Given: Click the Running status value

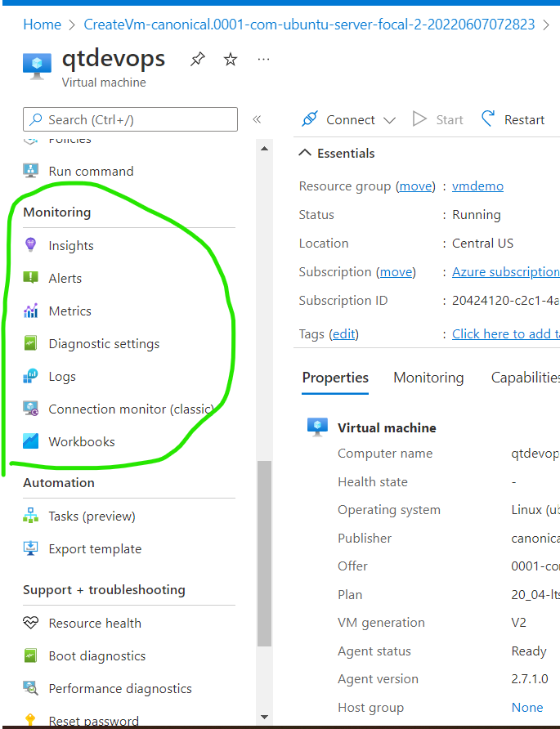Looking at the screenshot, I should tap(477, 215).
